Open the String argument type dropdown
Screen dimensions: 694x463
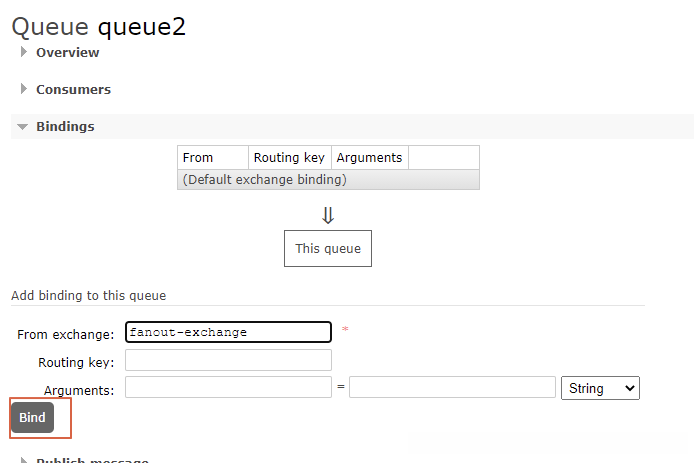(600, 388)
